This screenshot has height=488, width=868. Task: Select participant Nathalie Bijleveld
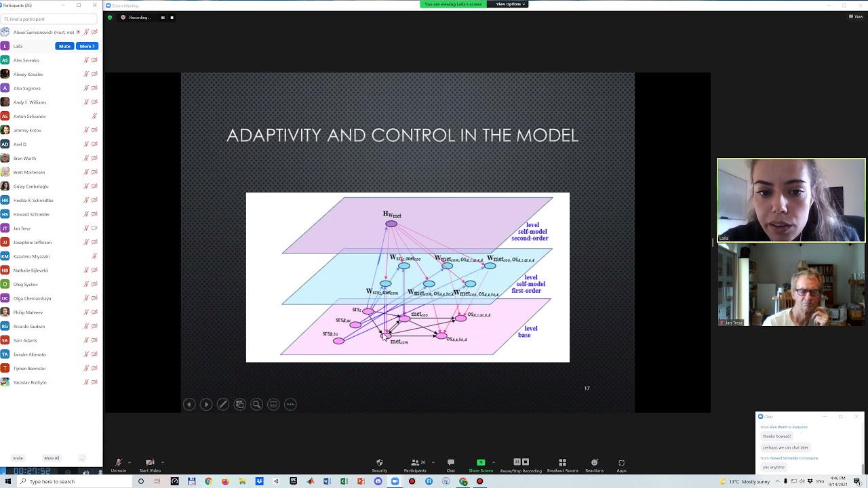pos(30,270)
